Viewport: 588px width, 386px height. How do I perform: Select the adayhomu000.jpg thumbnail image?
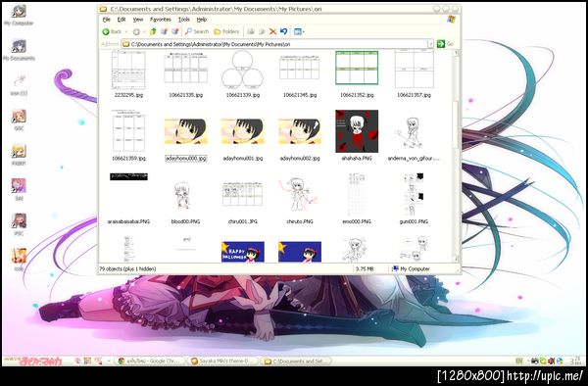(185, 131)
